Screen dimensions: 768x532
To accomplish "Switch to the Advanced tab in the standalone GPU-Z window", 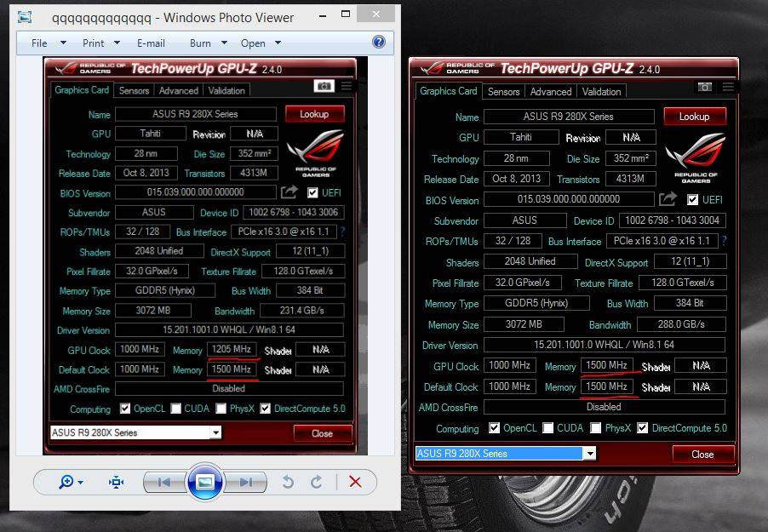I will coord(551,92).
